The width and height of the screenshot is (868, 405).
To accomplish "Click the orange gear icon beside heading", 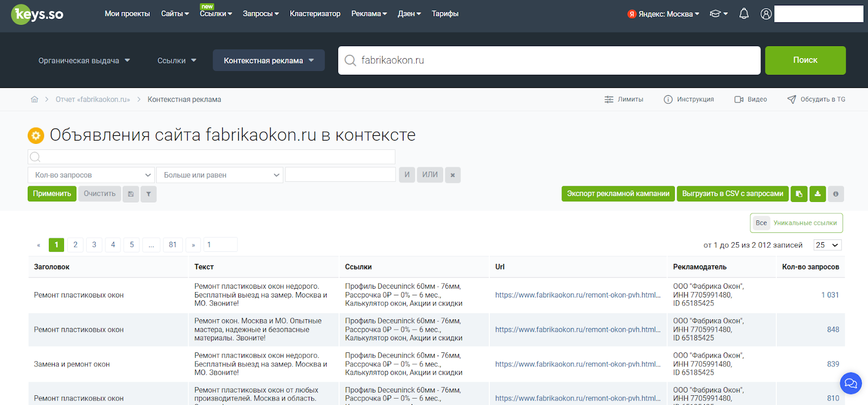I will coord(36,135).
